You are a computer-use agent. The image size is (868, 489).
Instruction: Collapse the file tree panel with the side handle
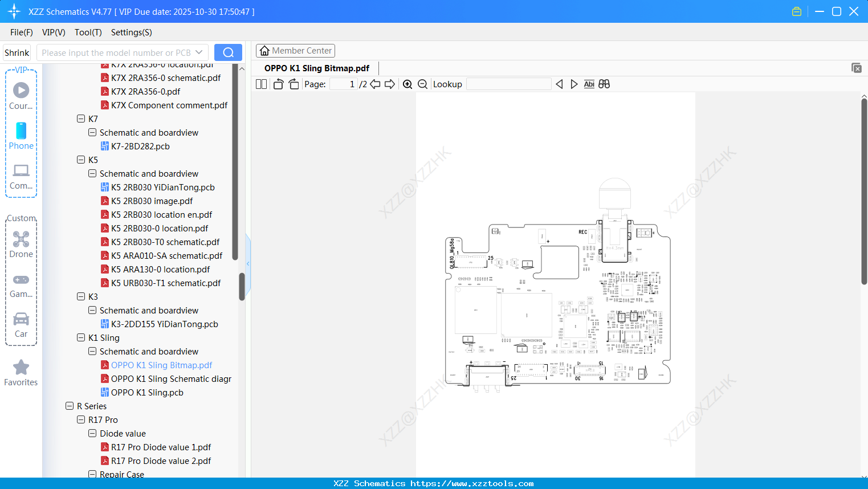pyautogui.click(x=248, y=263)
